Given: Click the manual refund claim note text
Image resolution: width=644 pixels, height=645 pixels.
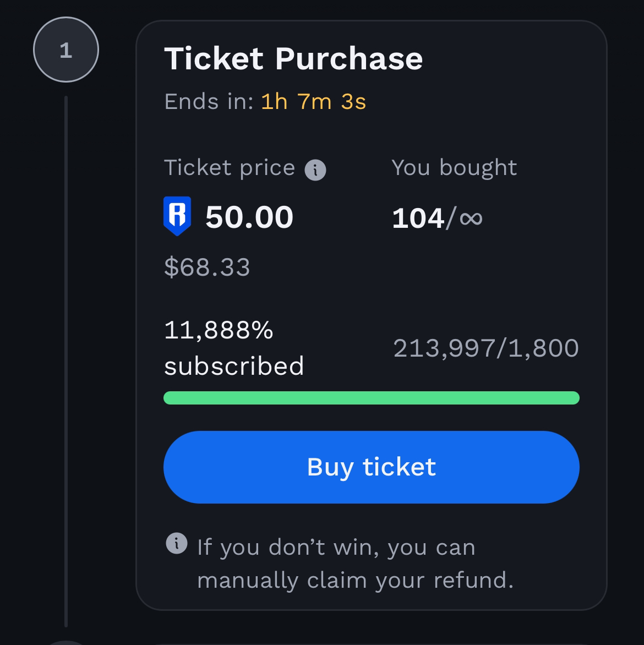Looking at the screenshot, I should [x=355, y=564].
